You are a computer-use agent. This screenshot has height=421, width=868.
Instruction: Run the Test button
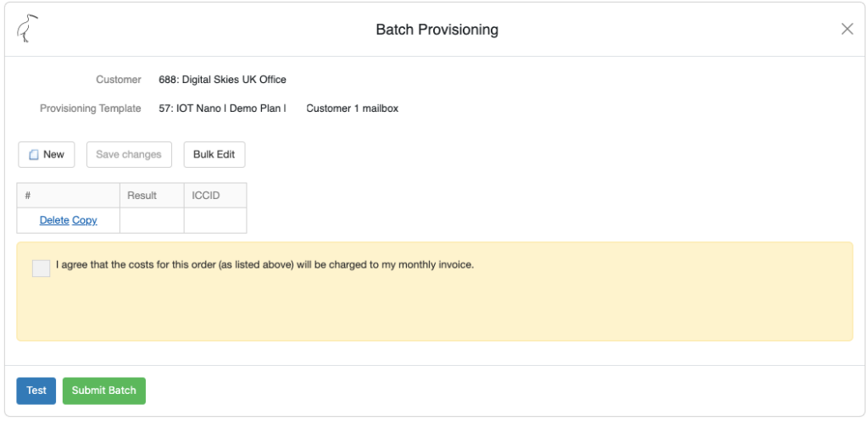(x=36, y=391)
